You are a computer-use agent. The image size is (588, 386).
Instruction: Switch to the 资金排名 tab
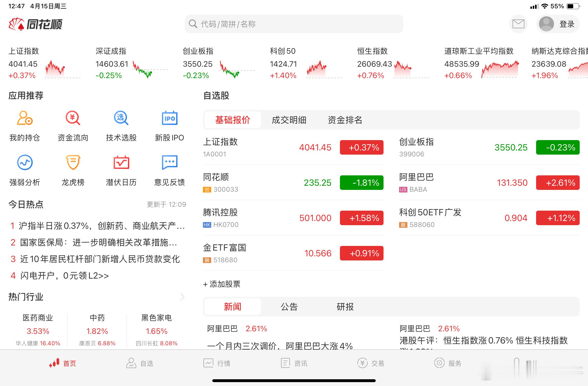[345, 120]
